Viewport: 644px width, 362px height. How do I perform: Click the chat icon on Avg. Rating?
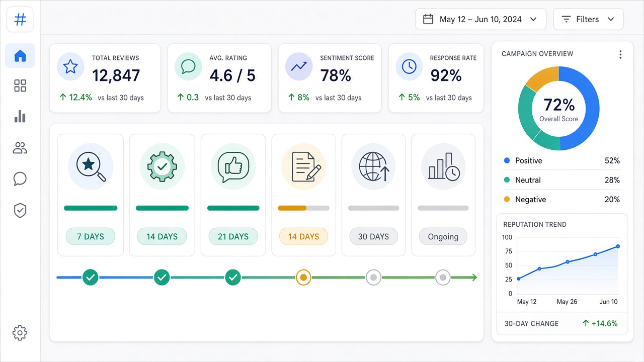point(188,66)
